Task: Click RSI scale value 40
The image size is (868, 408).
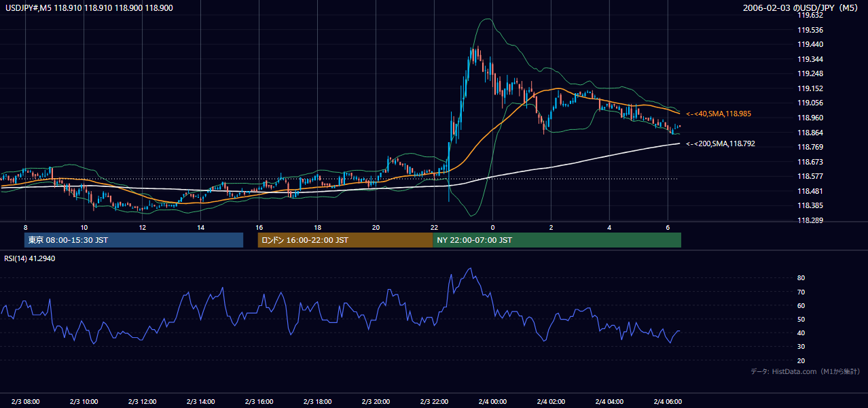Action: click(x=801, y=333)
